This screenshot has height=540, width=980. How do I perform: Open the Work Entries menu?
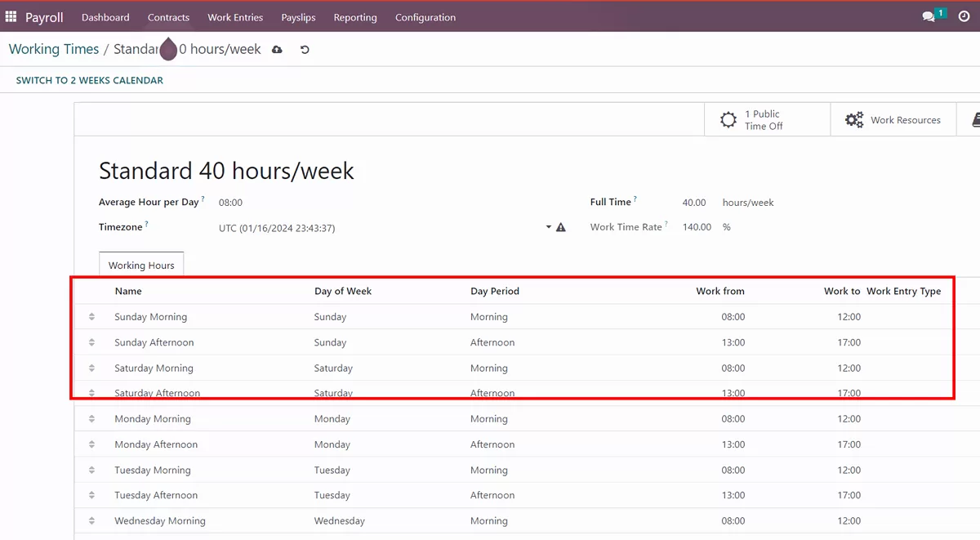[x=235, y=17]
